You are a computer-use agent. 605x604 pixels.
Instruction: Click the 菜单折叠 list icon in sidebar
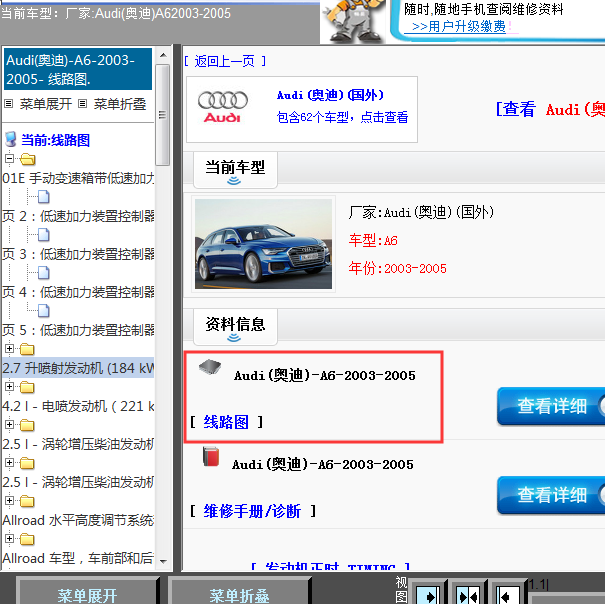pos(82,103)
